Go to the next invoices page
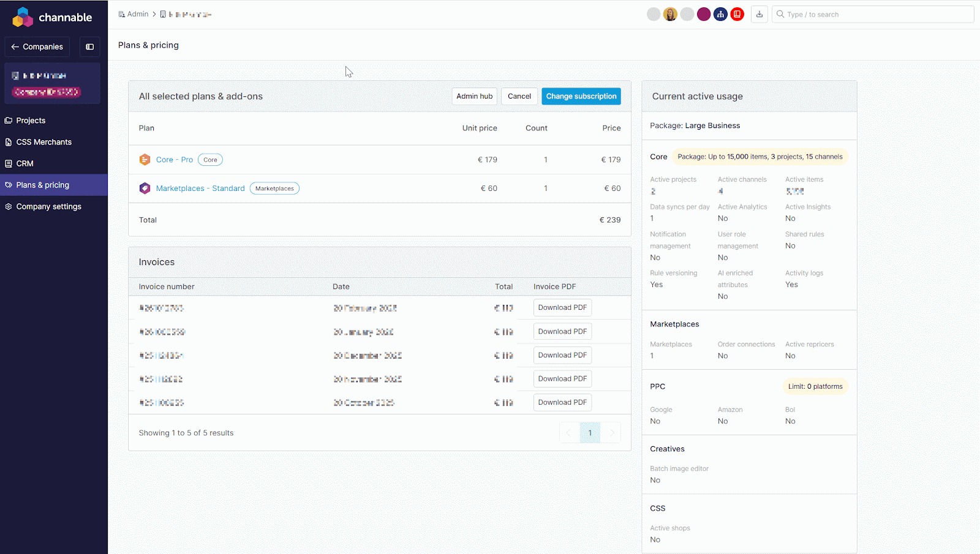This screenshot has width=980, height=554. point(611,433)
